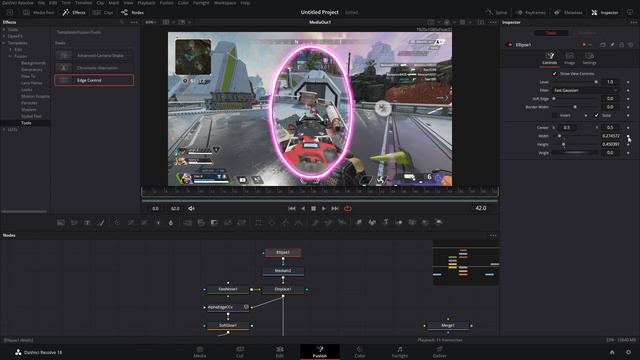Open the Settings tab in Inspector
The image size is (640, 360).
pyautogui.click(x=589, y=58)
